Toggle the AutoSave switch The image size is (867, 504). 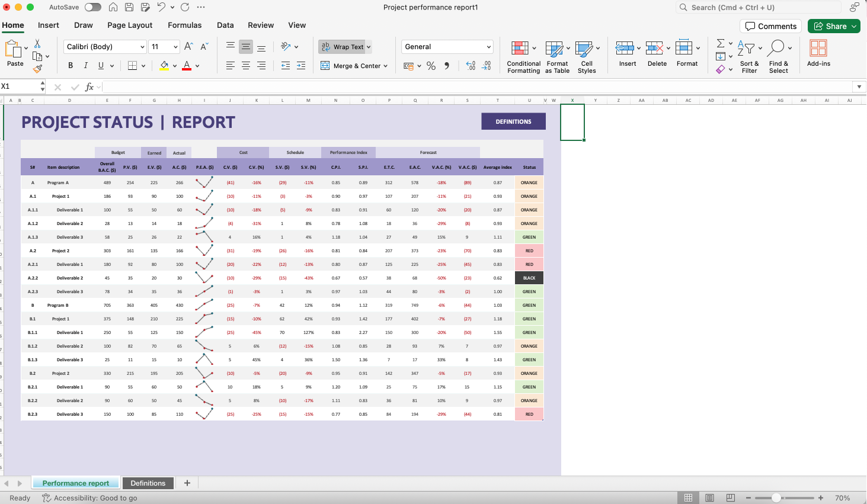point(92,7)
